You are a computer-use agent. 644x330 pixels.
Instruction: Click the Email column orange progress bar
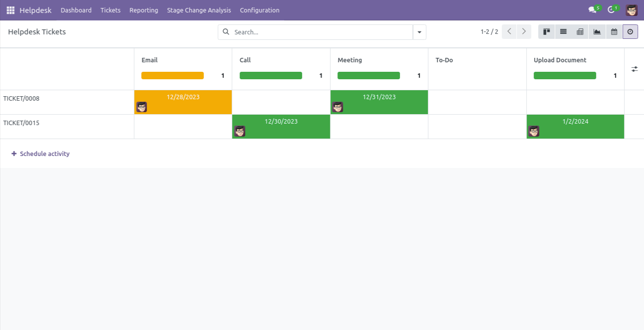[173, 76]
